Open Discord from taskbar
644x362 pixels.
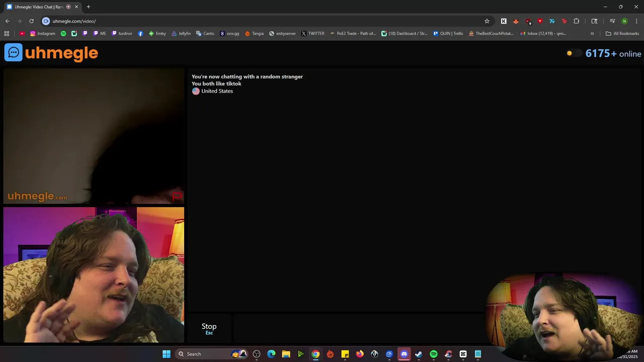tap(404, 354)
